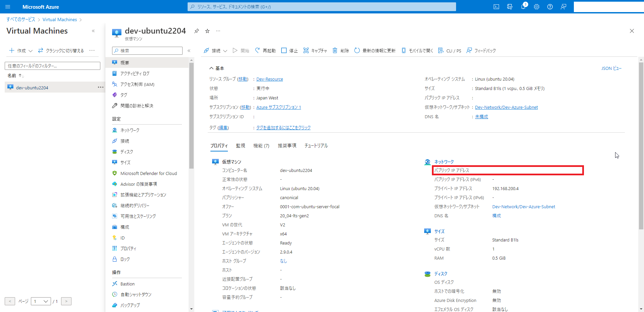Open Cloud Shell from the top bar
Image resolution: width=644 pixels, height=312 pixels.
[x=496, y=7]
